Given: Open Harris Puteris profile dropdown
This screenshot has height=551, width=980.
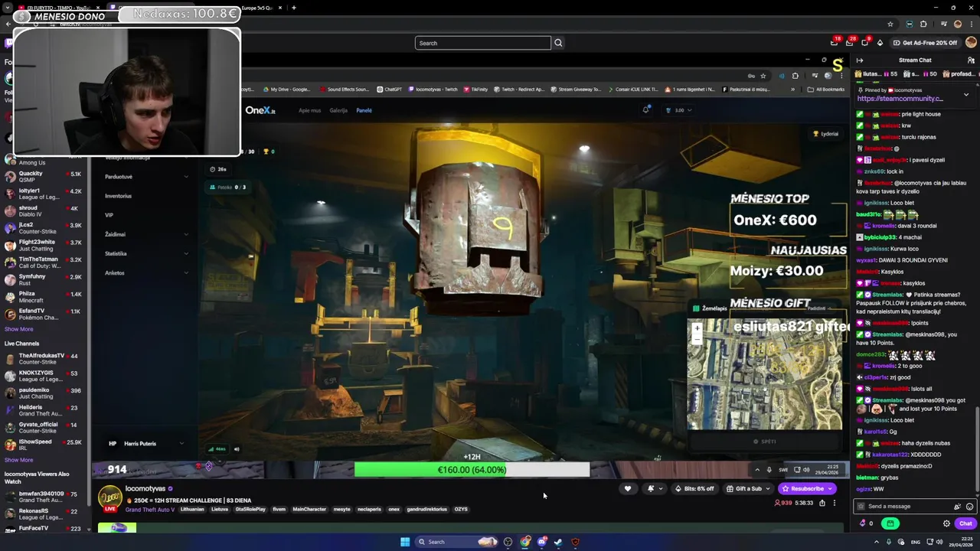Looking at the screenshot, I should [146, 444].
